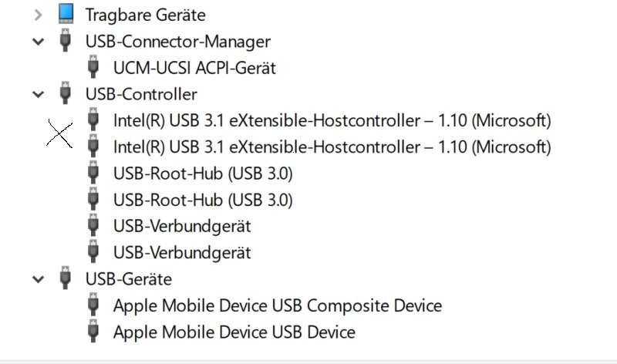Collapse the USB-Geräte category
617x364 pixels.
(x=38, y=279)
